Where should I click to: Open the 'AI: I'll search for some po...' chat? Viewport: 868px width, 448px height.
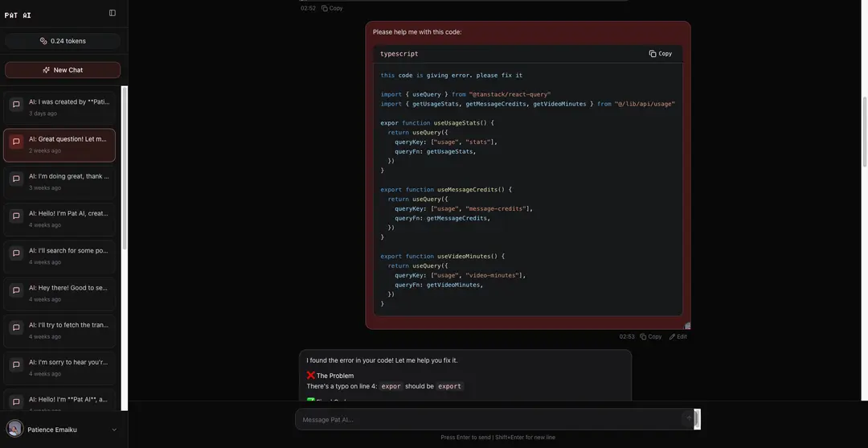tap(59, 257)
